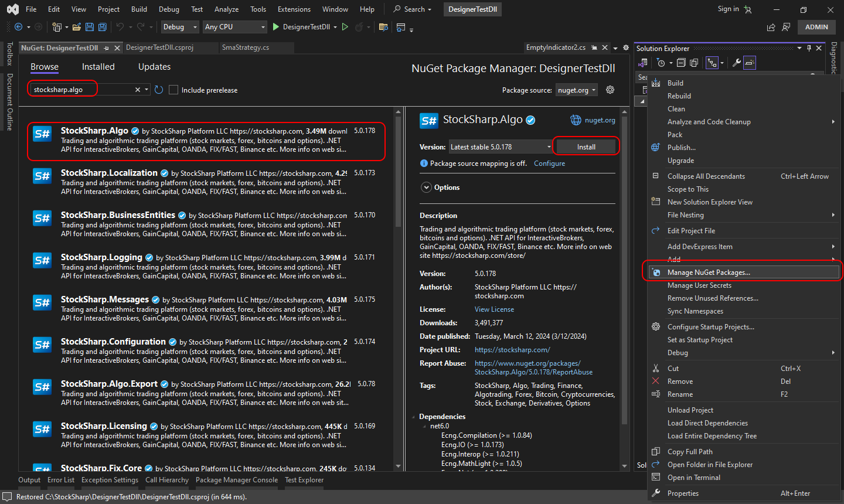This screenshot has width=844, height=504.
Task: Open the Extensions menu
Action: [294, 9]
